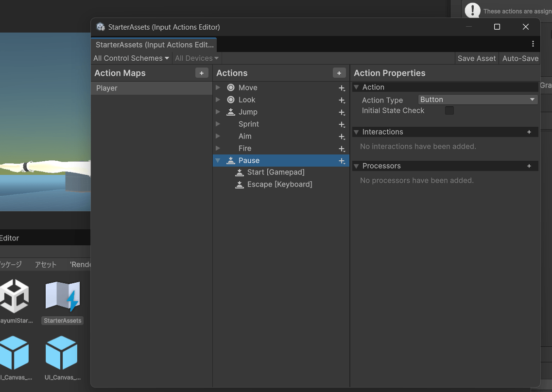Viewport: 552px width, 392px height.
Task: Click the Save Asset button
Action: point(477,58)
